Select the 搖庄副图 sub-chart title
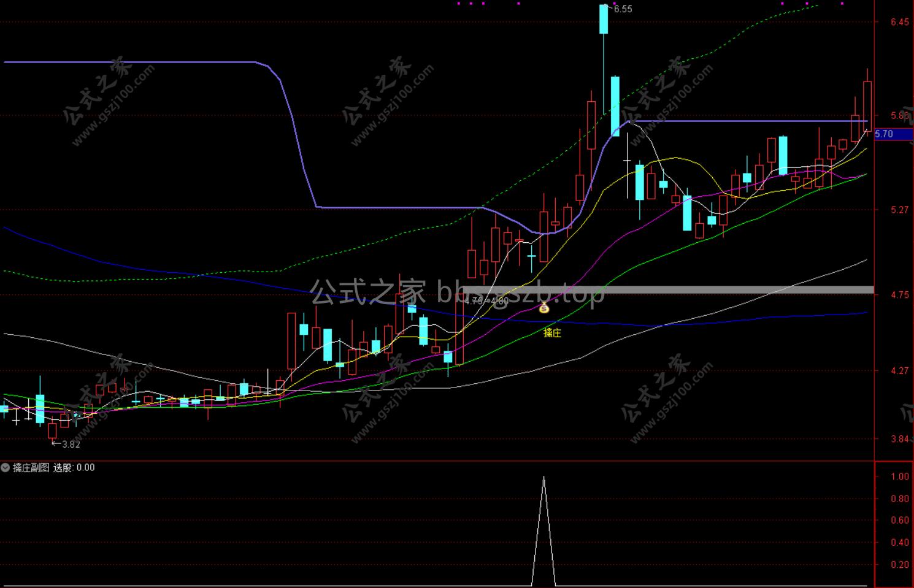Screen dimensions: 914x588 [31, 468]
